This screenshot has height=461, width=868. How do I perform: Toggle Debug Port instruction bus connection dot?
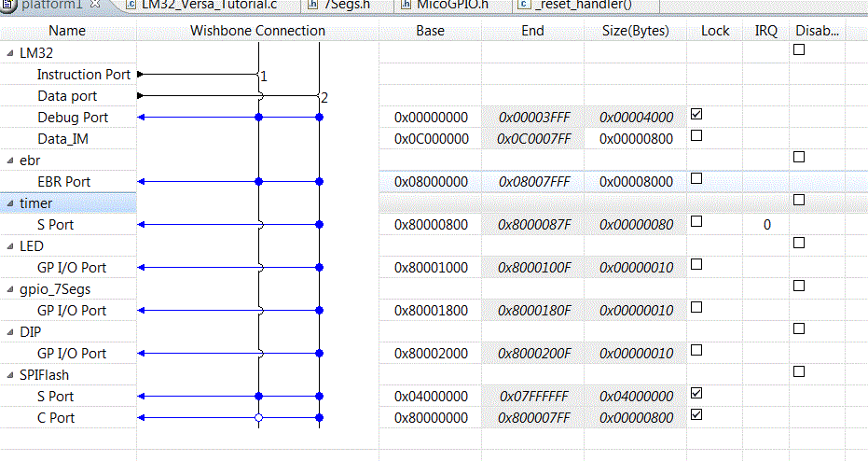(258, 118)
